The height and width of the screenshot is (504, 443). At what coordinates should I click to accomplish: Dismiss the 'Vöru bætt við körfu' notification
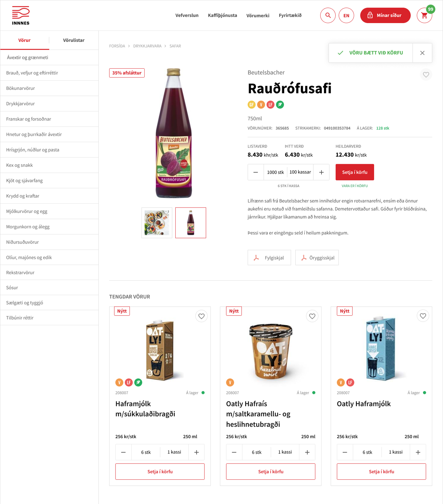point(422,53)
